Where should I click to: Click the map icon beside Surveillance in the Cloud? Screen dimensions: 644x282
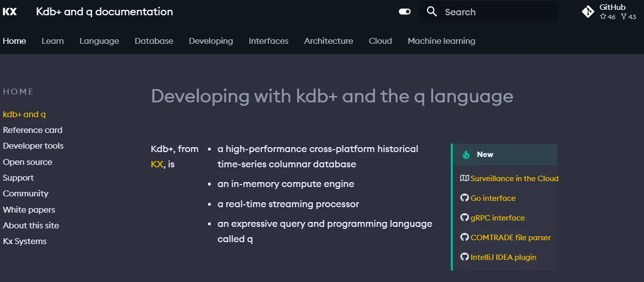(x=464, y=178)
